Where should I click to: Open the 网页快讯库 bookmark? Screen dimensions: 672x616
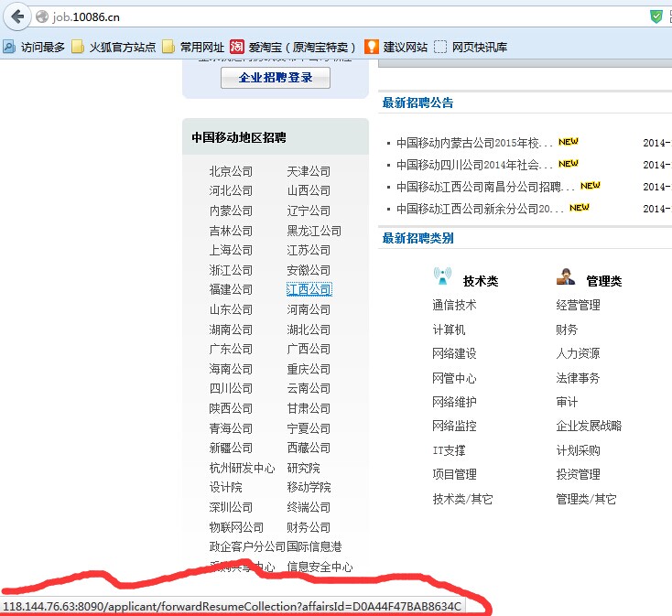[x=471, y=47]
